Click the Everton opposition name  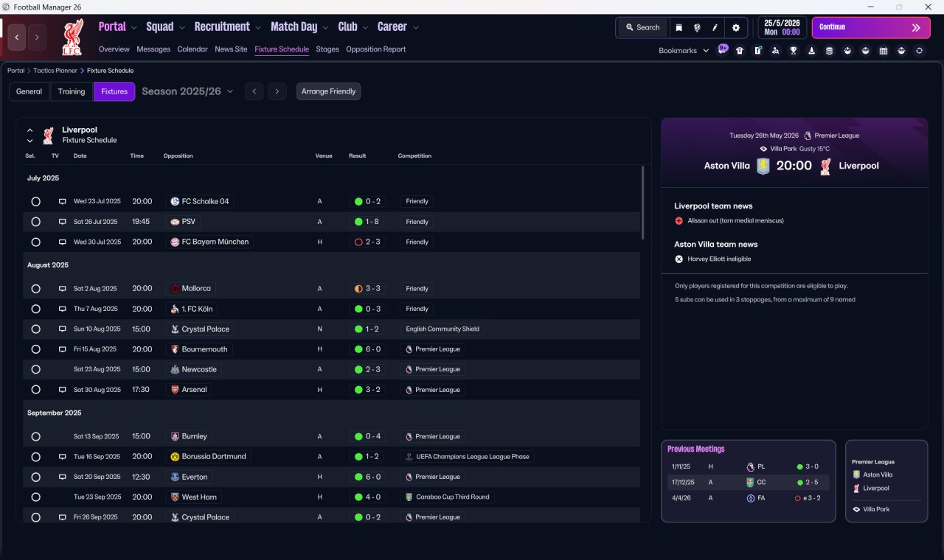[195, 477]
